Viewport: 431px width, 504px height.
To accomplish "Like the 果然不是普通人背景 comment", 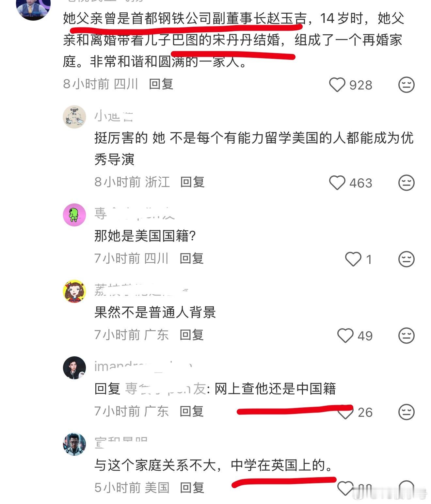I will tap(345, 335).
